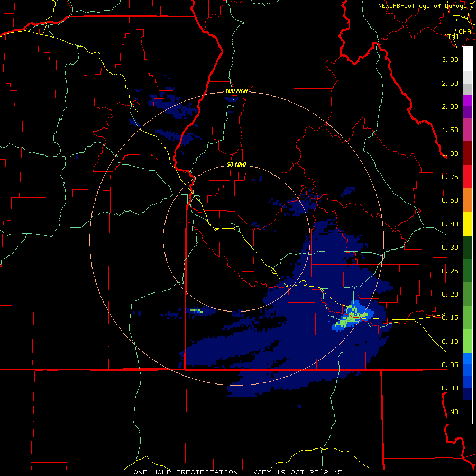Click the 3.00 legend value

pyautogui.click(x=450, y=59)
